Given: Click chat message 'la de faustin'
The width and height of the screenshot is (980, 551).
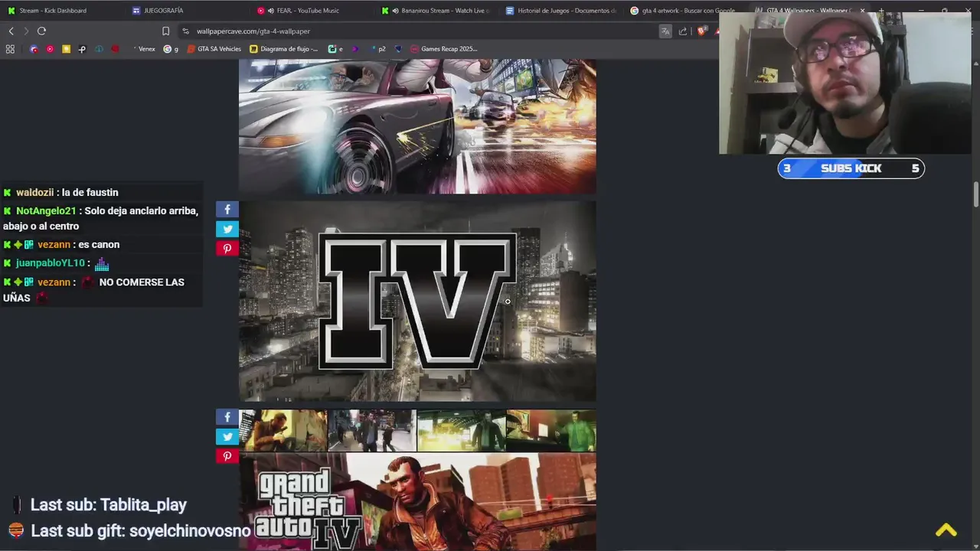Looking at the screenshot, I should [90, 193].
